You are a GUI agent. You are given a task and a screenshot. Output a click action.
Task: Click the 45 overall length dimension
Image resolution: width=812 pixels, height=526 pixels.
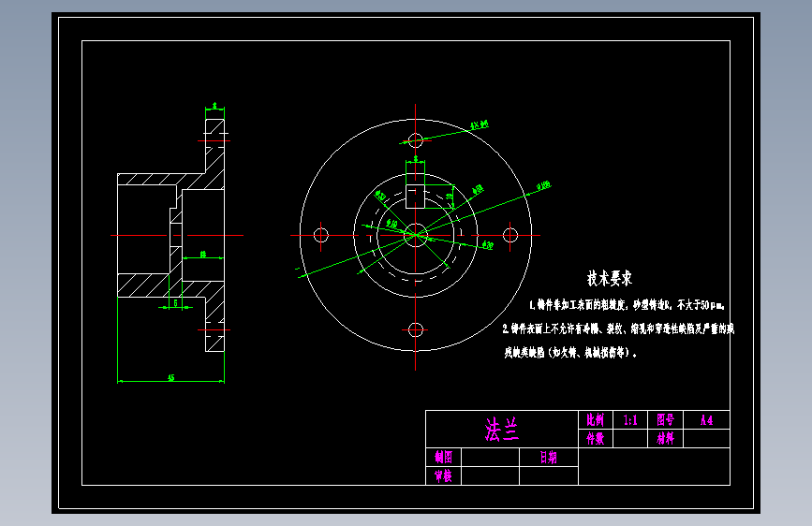click(x=170, y=378)
